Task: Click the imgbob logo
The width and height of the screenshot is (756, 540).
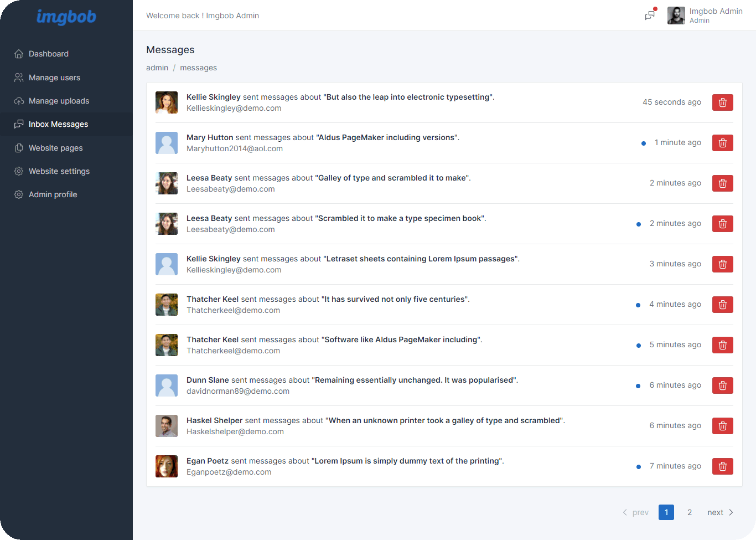Action: tap(66, 17)
